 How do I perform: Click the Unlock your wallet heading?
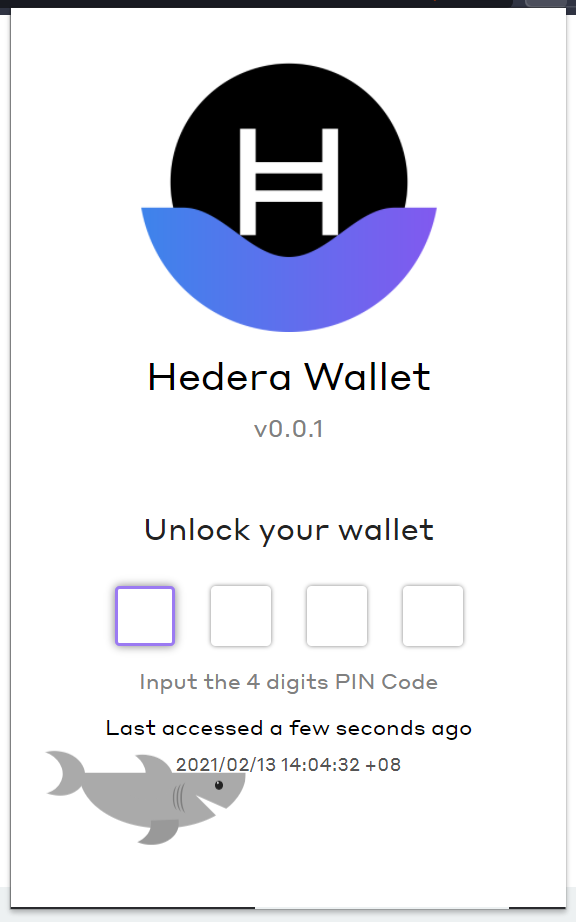pos(289,530)
